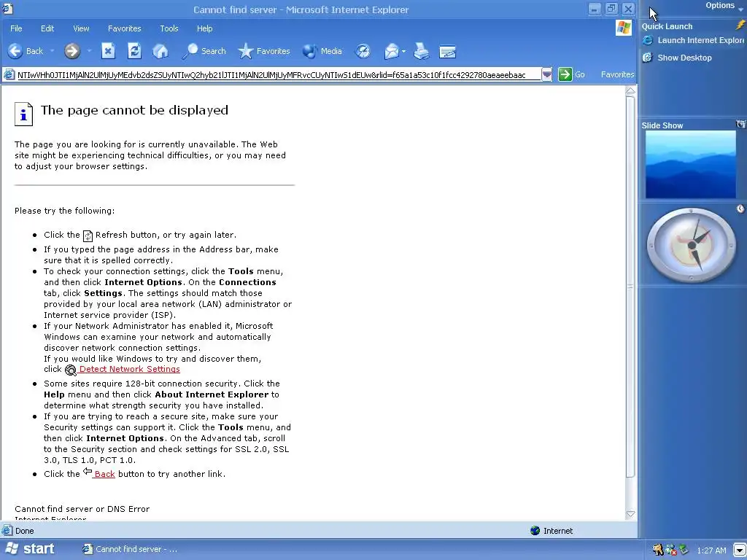
Task: Click the green Go arrow button
Action: 565,74
